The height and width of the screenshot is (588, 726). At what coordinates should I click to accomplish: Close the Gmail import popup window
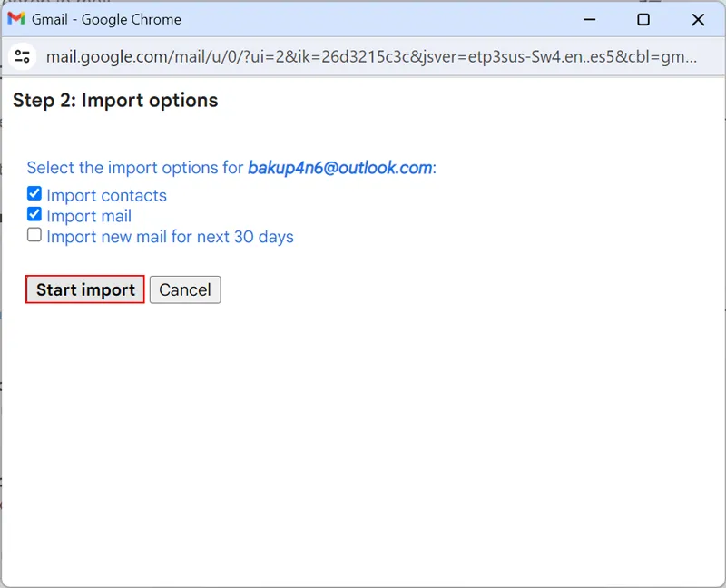(x=698, y=19)
